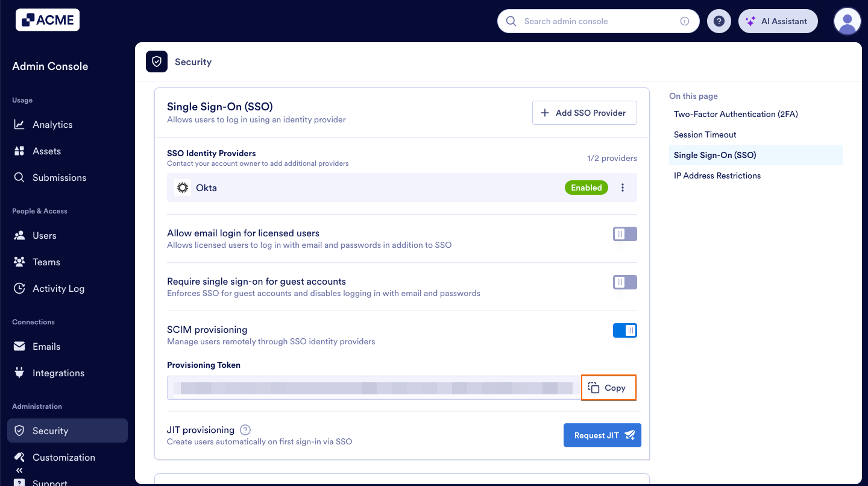Image resolution: width=868 pixels, height=486 pixels.
Task: Enable email login for licensed users
Action: click(x=624, y=233)
